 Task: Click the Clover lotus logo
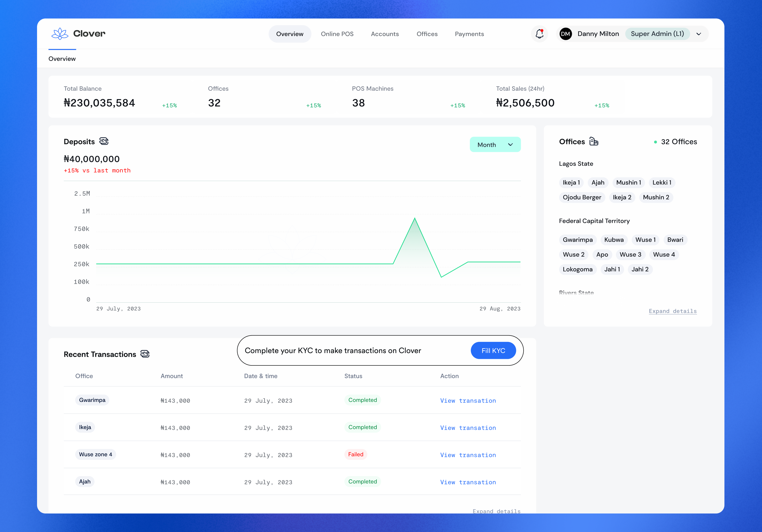coord(60,34)
